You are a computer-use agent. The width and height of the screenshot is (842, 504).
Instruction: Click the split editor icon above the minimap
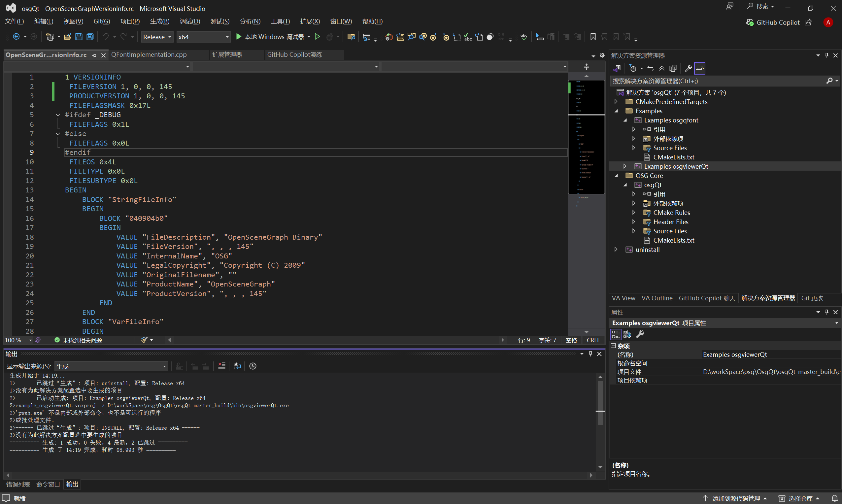pos(587,67)
